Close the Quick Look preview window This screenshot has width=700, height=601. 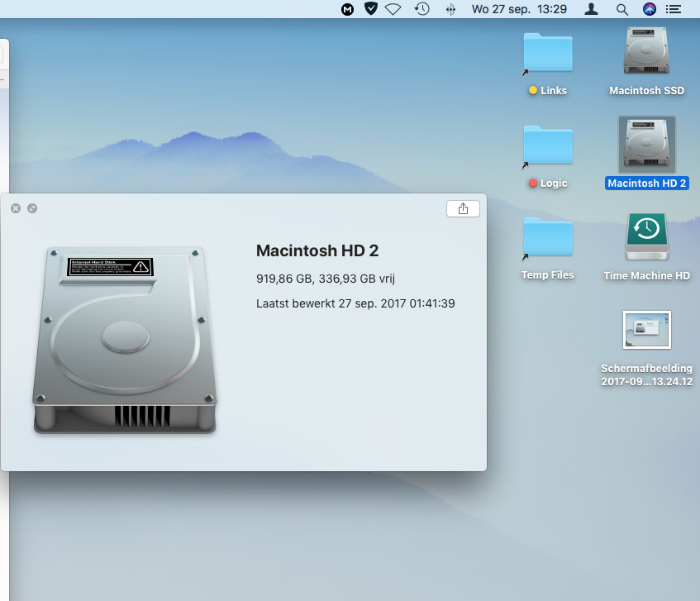pyautogui.click(x=16, y=208)
